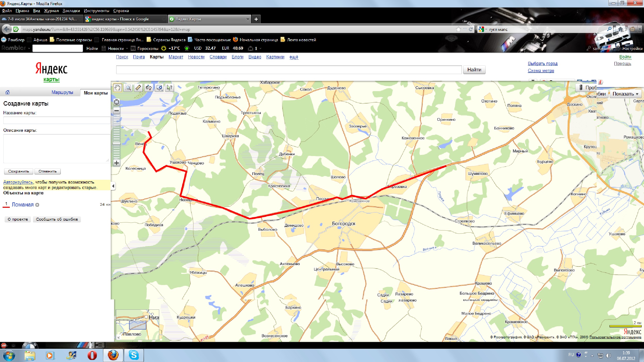644x362 pixels.
Task: Activate the ruler distance tool
Action: [x=138, y=88]
